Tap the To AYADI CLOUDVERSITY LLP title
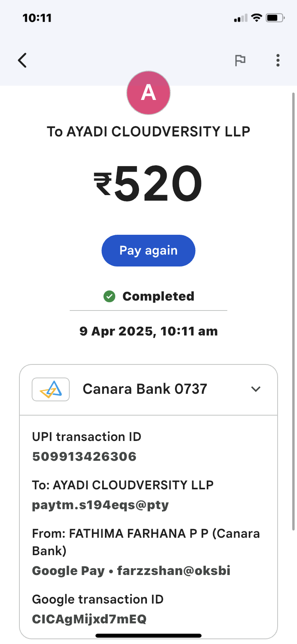The image size is (297, 644). (x=148, y=132)
